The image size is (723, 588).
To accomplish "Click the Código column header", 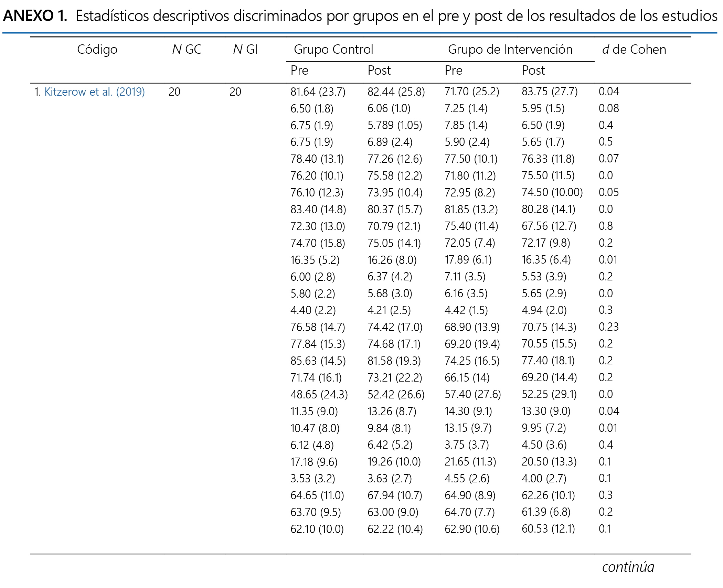I will tap(97, 50).
